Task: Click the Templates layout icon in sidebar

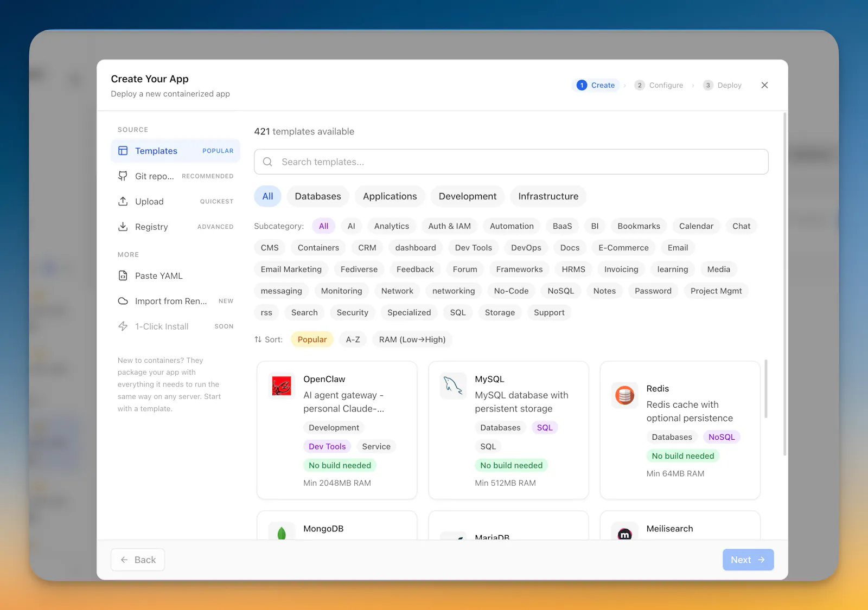Action: 123,151
